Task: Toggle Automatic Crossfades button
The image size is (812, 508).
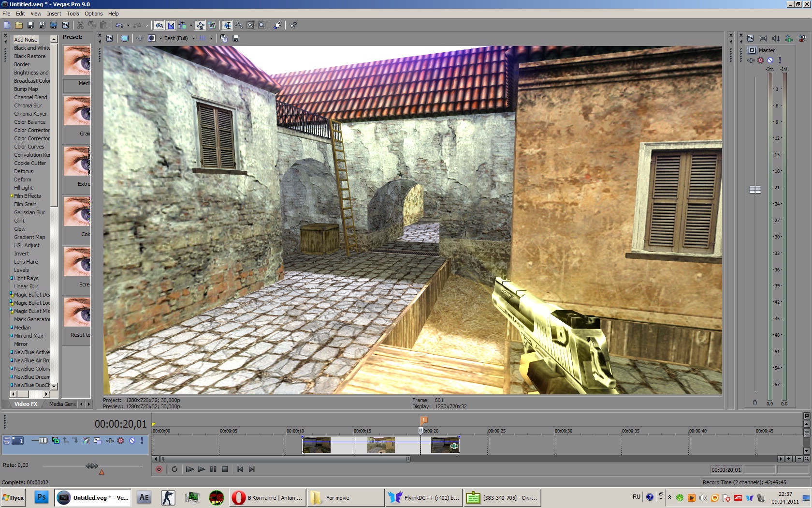Action: tap(171, 25)
